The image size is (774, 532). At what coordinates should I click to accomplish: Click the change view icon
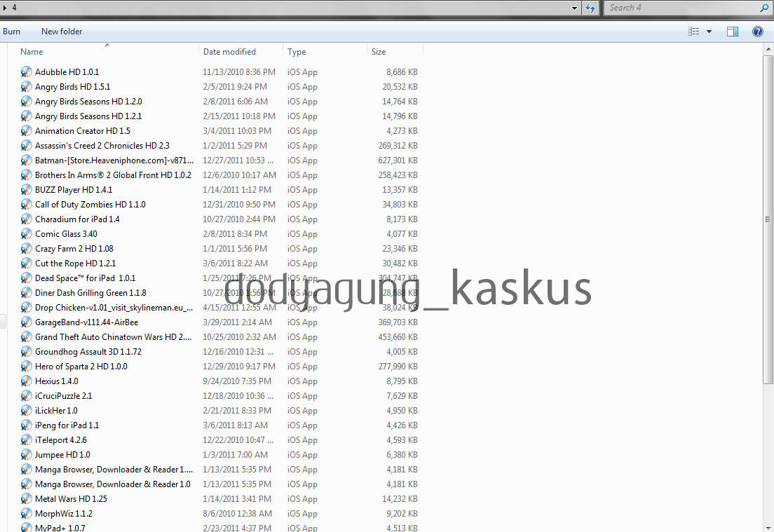click(693, 32)
